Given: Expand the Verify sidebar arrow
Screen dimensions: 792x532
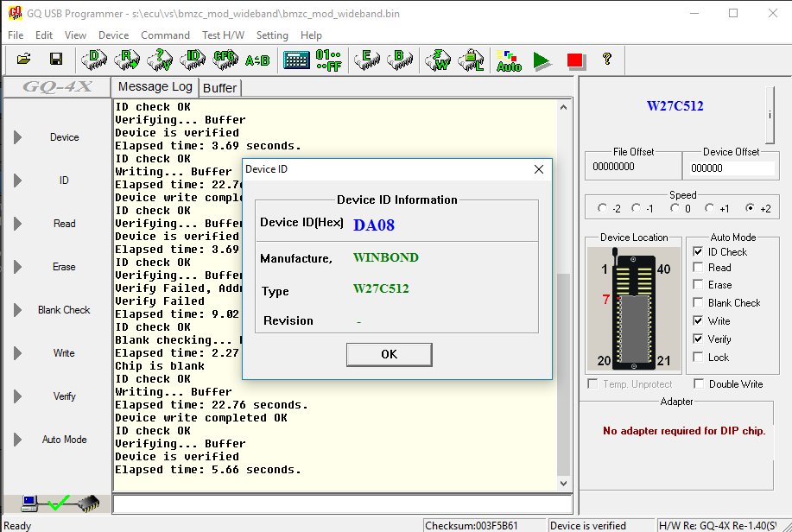Looking at the screenshot, I should [17, 396].
